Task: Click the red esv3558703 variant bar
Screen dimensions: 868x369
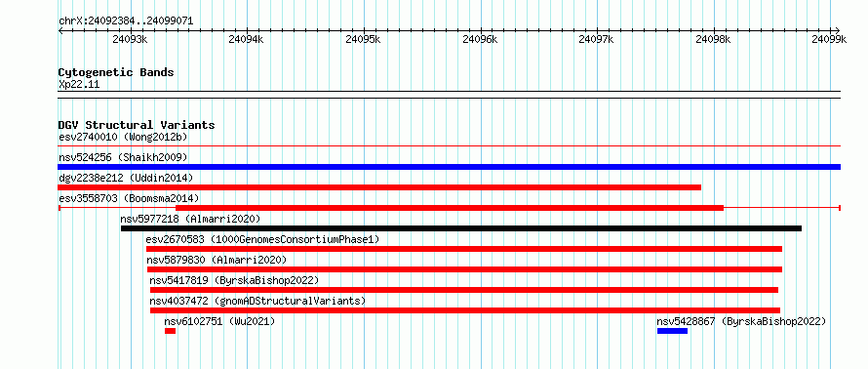Action: pyautogui.click(x=449, y=208)
